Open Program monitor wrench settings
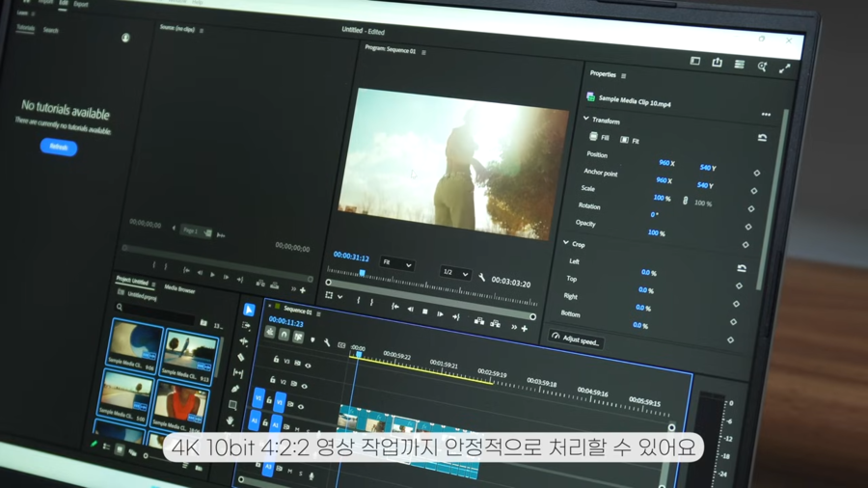Viewport: 868px width, 488px height. click(481, 278)
